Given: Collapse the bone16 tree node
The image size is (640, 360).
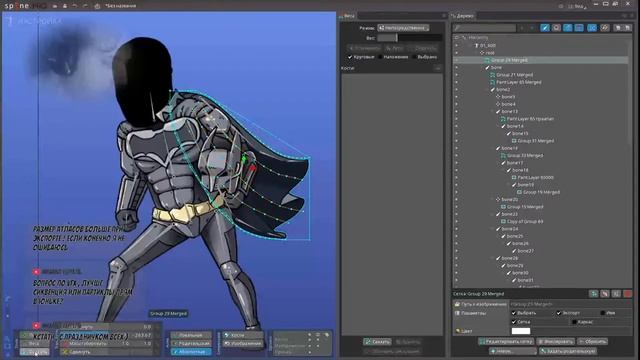Looking at the screenshot, I should pos(493,148).
